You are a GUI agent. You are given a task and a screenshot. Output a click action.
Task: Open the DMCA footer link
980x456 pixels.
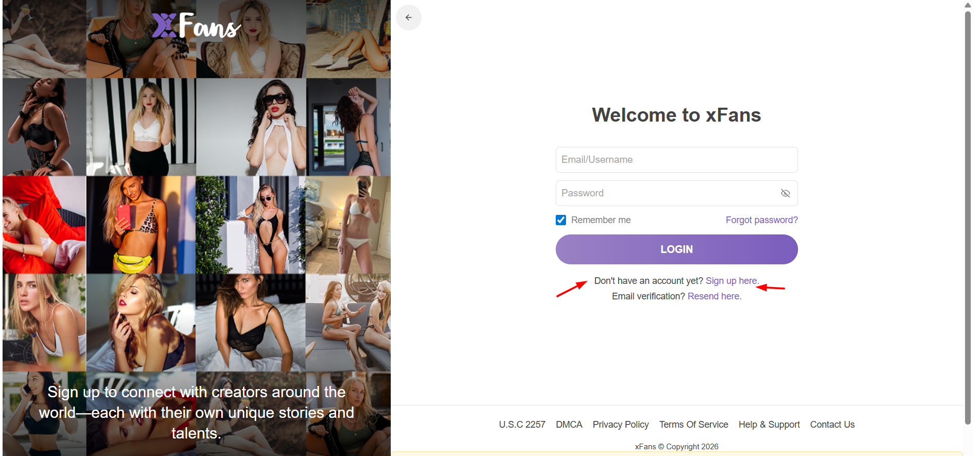pyautogui.click(x=569, y=425)
